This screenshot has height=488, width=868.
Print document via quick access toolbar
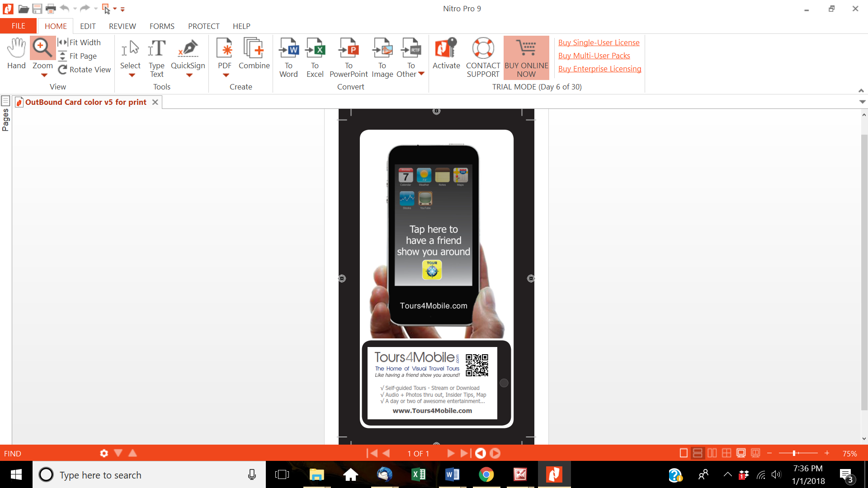point(51,9)
